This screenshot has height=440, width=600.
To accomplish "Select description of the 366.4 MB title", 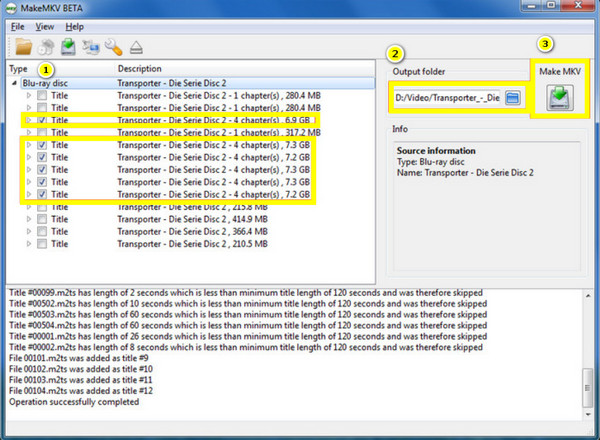I will (192, 231).
